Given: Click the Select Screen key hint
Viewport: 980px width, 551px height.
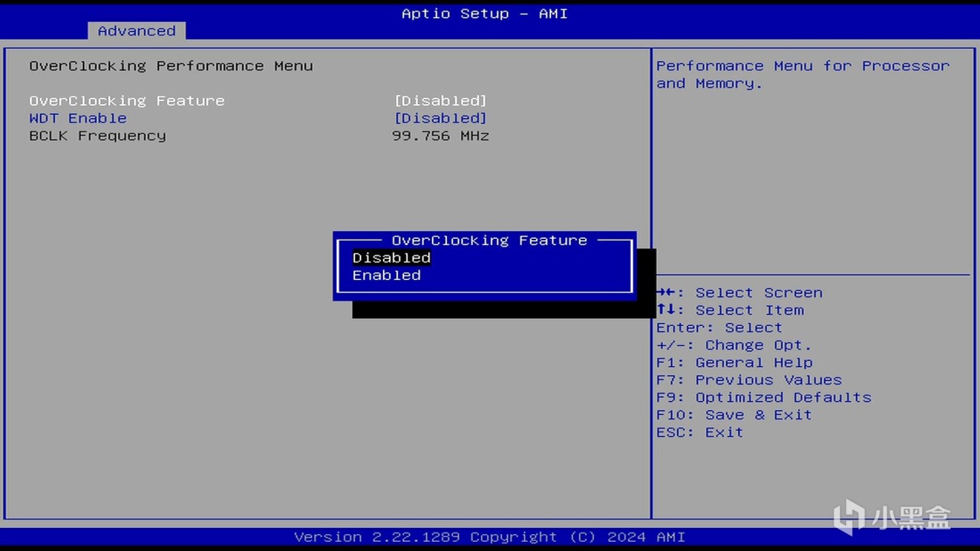Looking at the screenshot, I should click(740, 293).
